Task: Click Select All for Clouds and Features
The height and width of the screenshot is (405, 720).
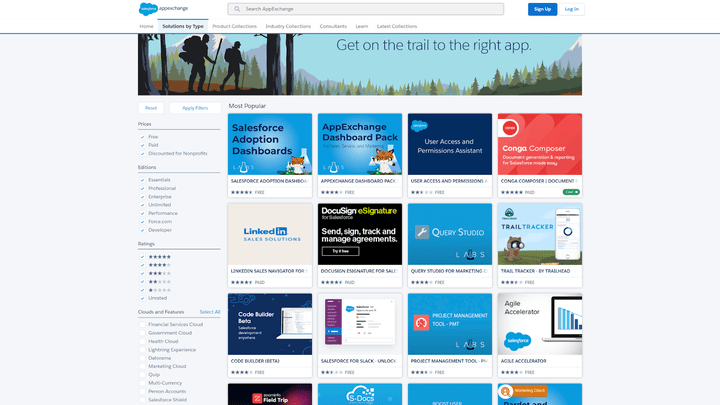Action: click(210, 312)
